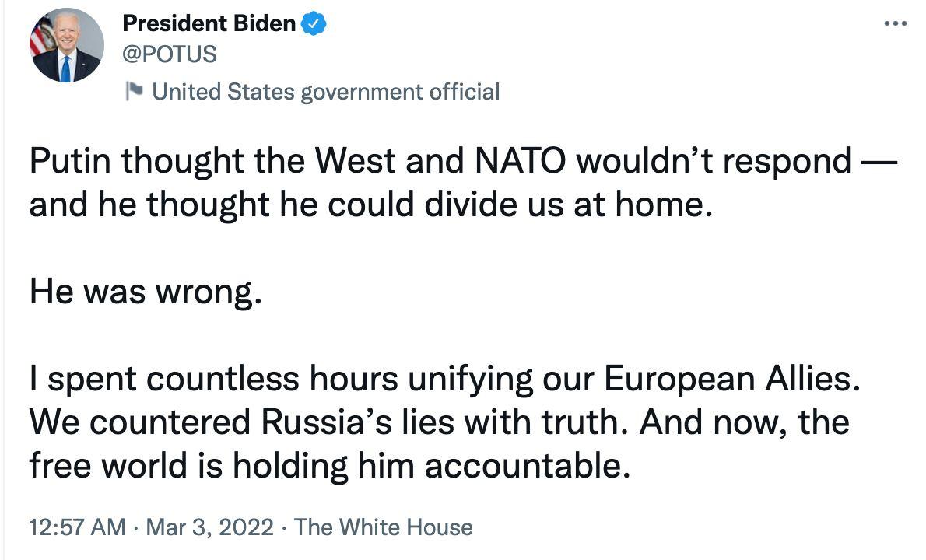Click the em dash after 'respond'
Viewport: 926px width, 560px height.
tap(879, 162)
